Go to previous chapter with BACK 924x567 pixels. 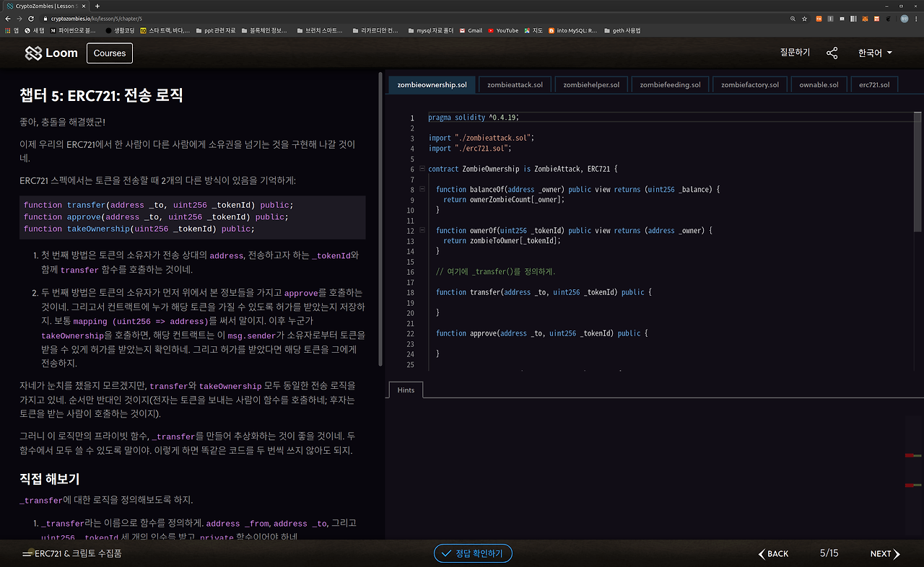tap(773, 553)
